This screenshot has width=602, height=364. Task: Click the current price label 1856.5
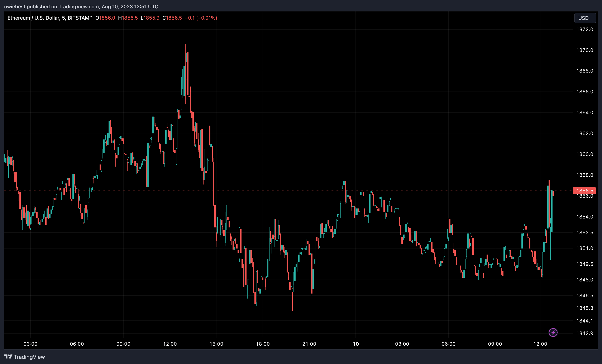click(584, 191)
